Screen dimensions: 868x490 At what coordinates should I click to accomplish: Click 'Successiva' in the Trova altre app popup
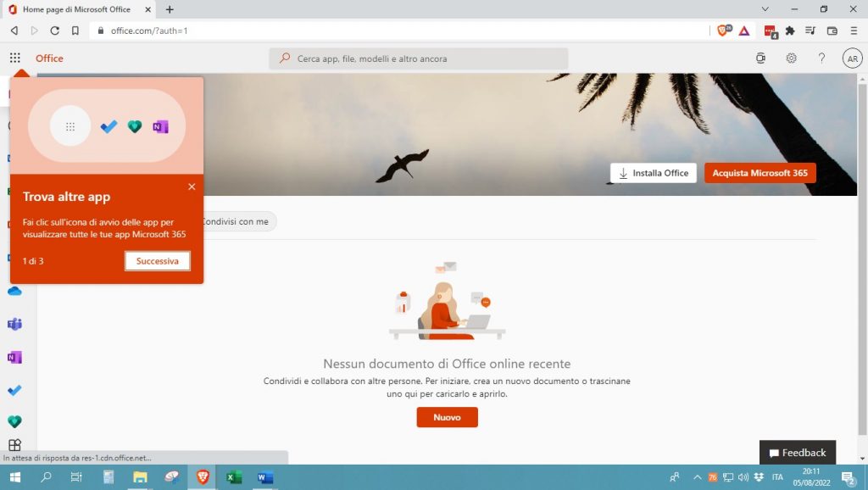click(157, 261)
